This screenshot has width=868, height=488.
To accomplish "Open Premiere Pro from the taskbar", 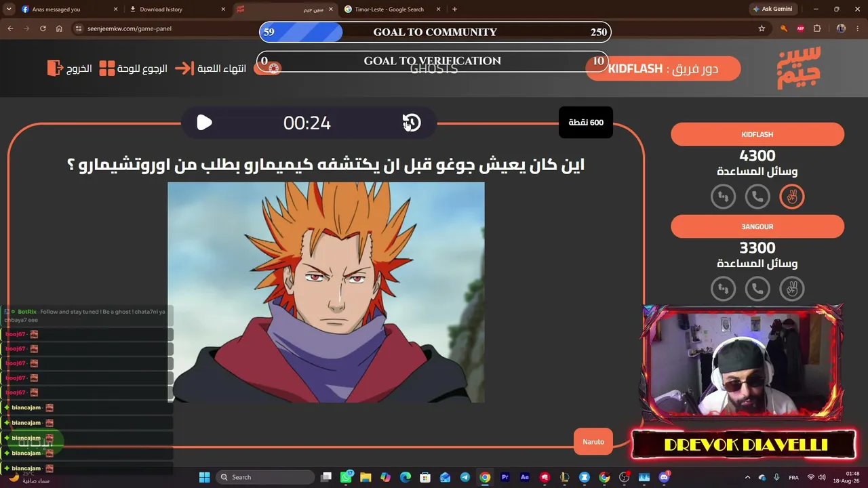I will point(505,477).
